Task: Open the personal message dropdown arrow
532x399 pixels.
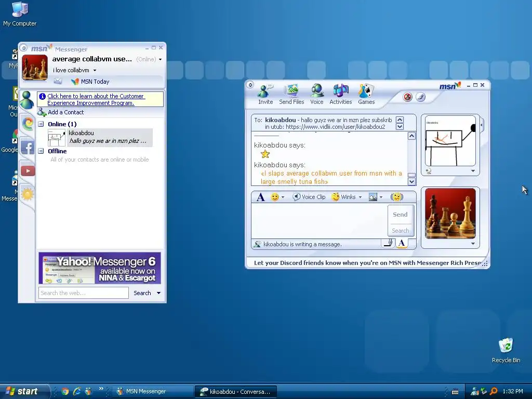Action: click(x=95, y=70)
